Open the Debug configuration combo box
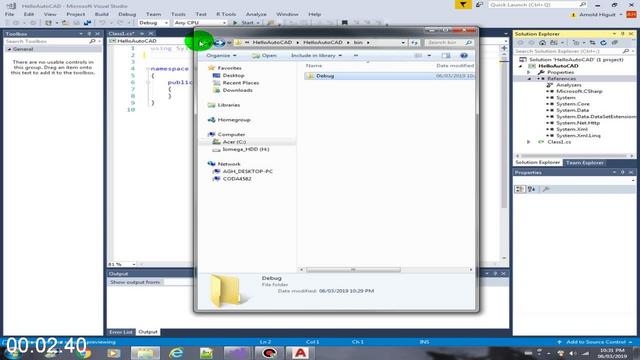The image size is (640, 360). pos(153,23)
